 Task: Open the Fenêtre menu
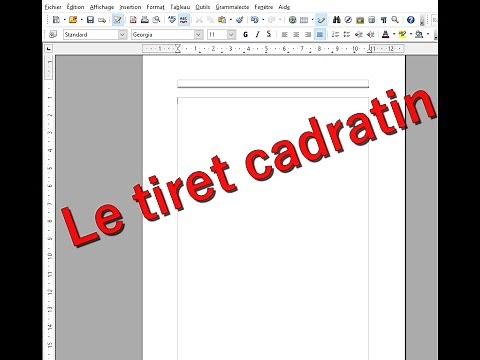point(264,7)
